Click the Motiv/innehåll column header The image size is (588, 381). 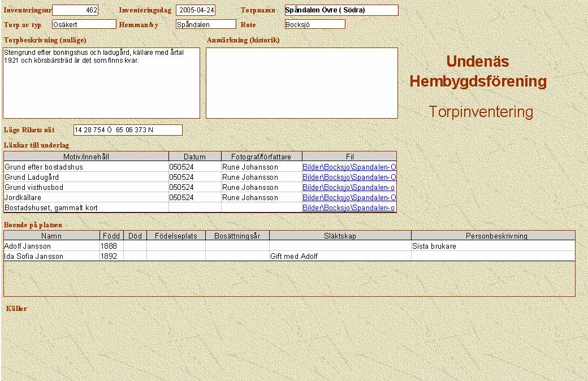[86, 157]
